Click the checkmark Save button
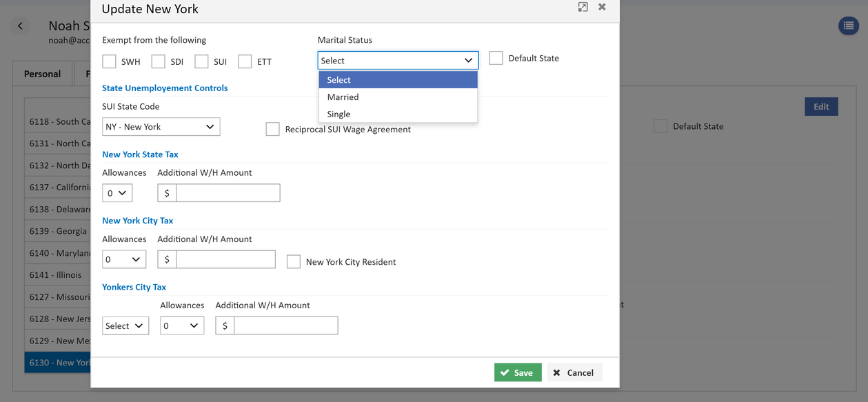Viewport: 868px width, 402px height. click(x=518, y=372)
